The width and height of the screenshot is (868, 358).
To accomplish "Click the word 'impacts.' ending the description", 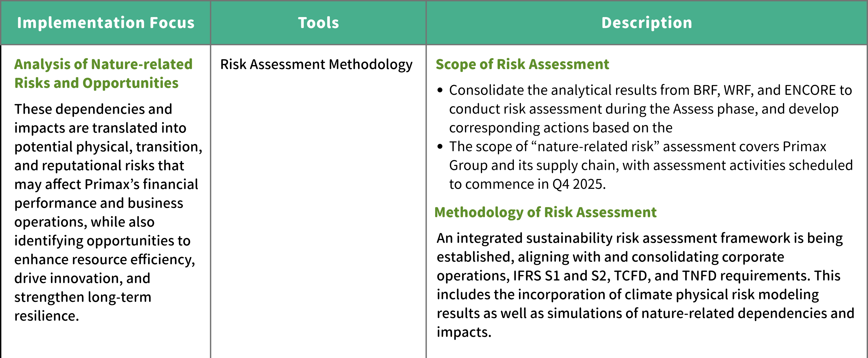I will 464,332.
